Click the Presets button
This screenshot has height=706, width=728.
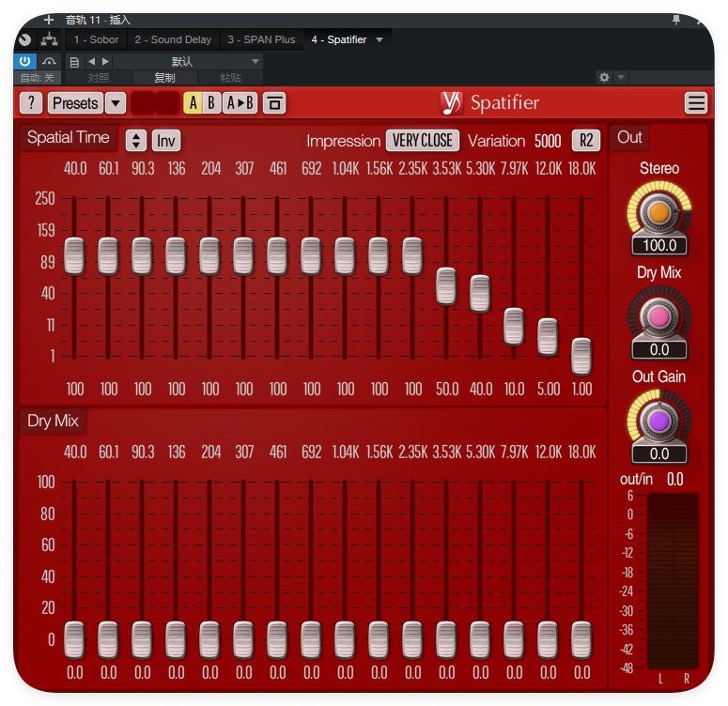point(75,102)
